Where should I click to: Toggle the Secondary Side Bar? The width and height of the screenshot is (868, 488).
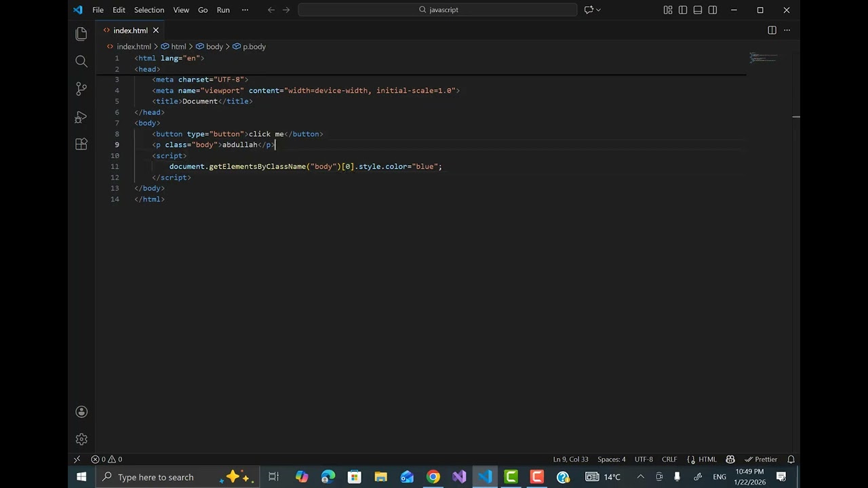point(713,10)
